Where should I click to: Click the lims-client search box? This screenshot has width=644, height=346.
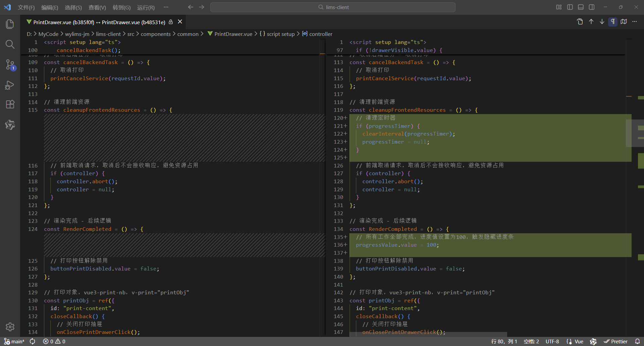[333, 7]
